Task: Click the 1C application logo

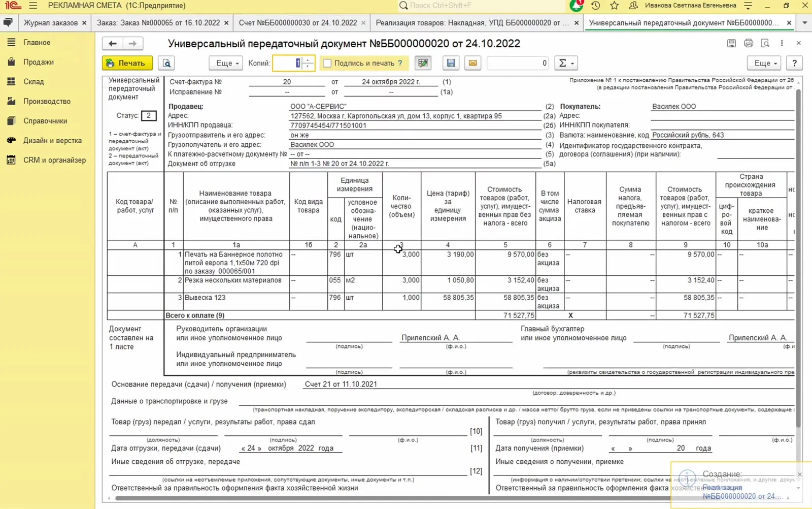Action: (13, 6)
